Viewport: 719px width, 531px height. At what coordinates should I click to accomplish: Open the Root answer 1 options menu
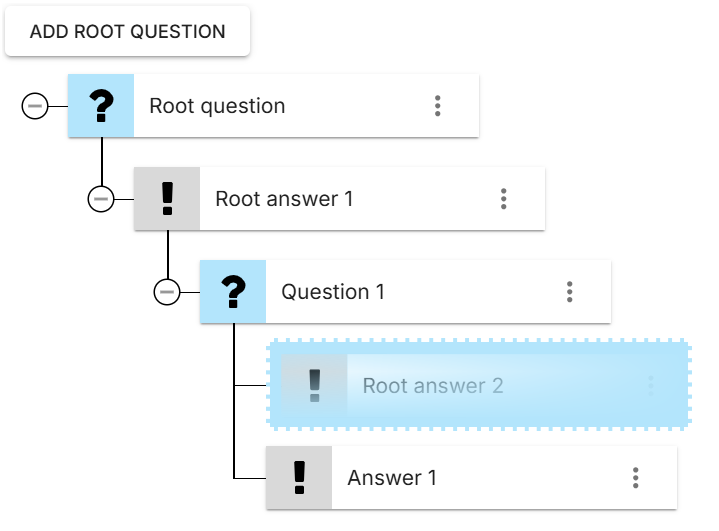504,198
